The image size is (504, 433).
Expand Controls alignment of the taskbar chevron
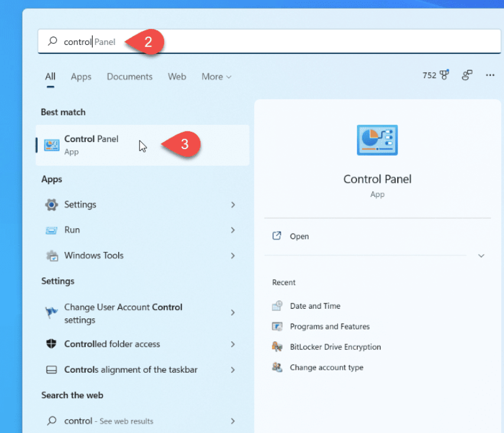point(233,370)
